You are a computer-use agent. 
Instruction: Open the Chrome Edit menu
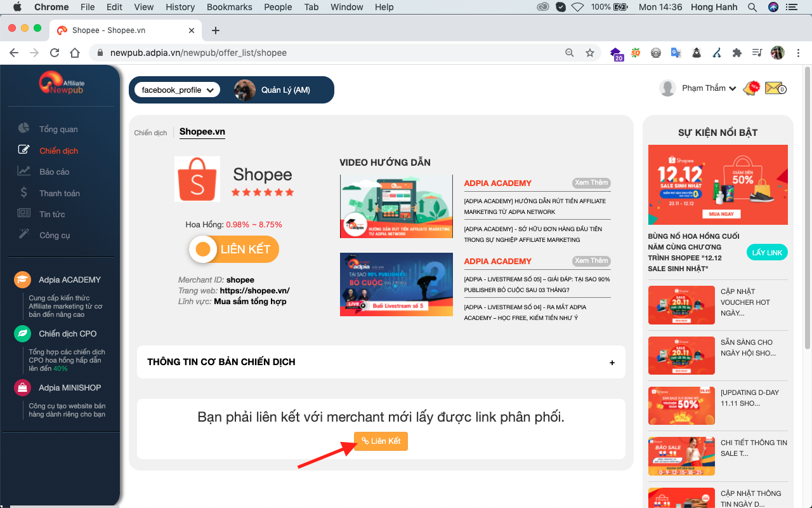tap(114, 7)
